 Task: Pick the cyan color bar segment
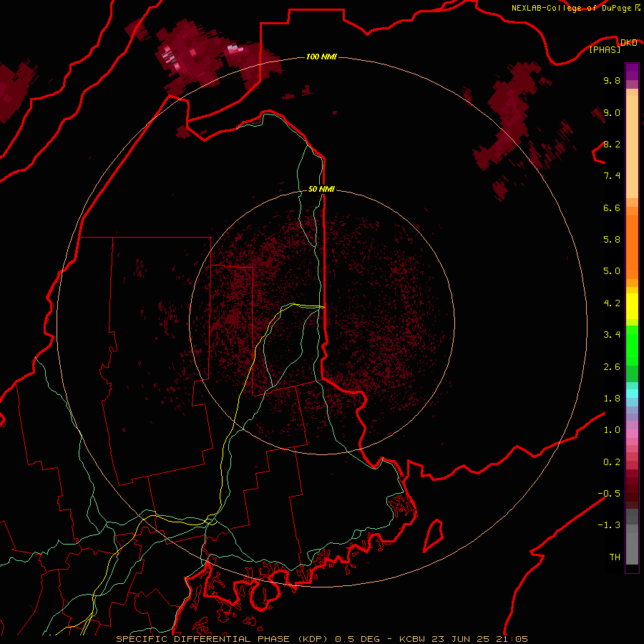pyautogui.click(x=632, y=394)
